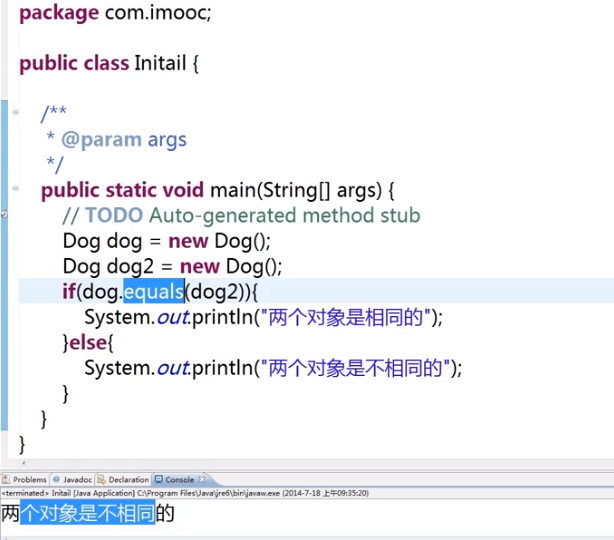614x540 pixels.
Task: Click the Javadoc @ icon
Action: pyautogui.click(x=57, y=479)
